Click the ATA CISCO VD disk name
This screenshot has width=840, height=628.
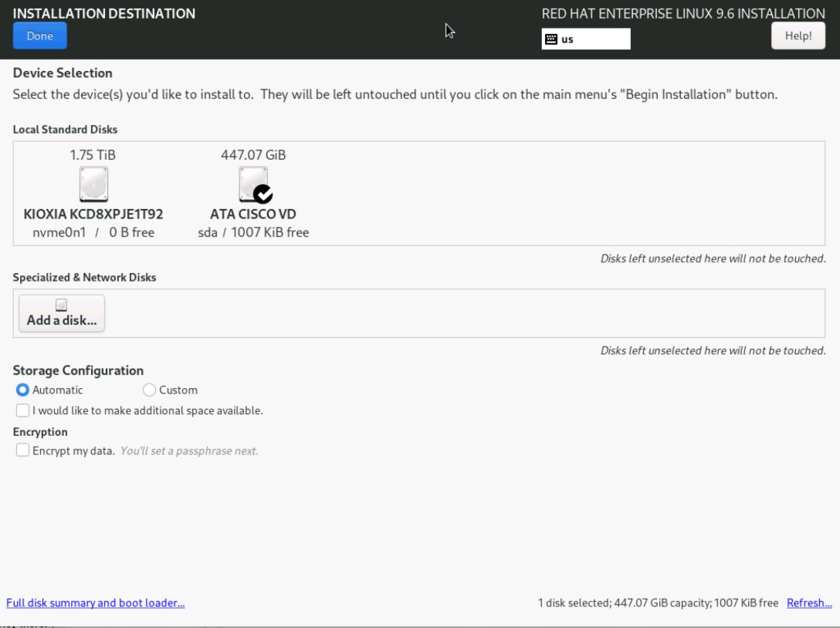253,214
